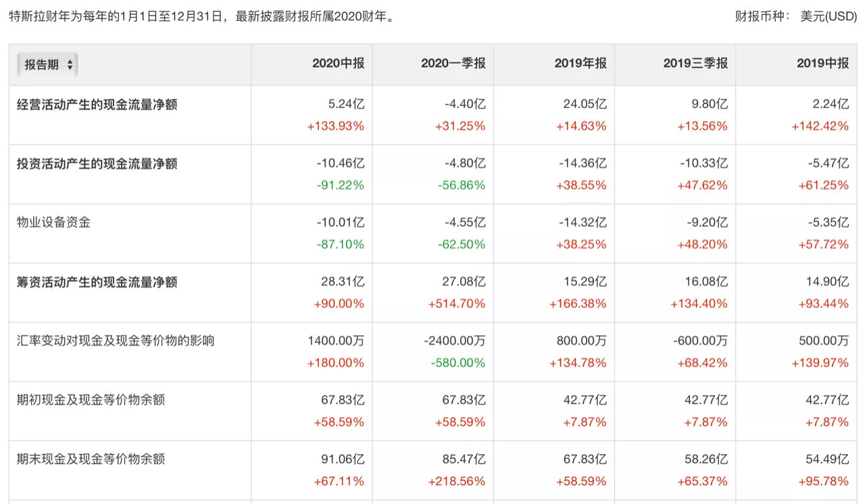This screenshot has width=865, height=504.
Task: Click the 1400.00万 exchange rate value
Action: pyautogui.click(x=336, y=341)
